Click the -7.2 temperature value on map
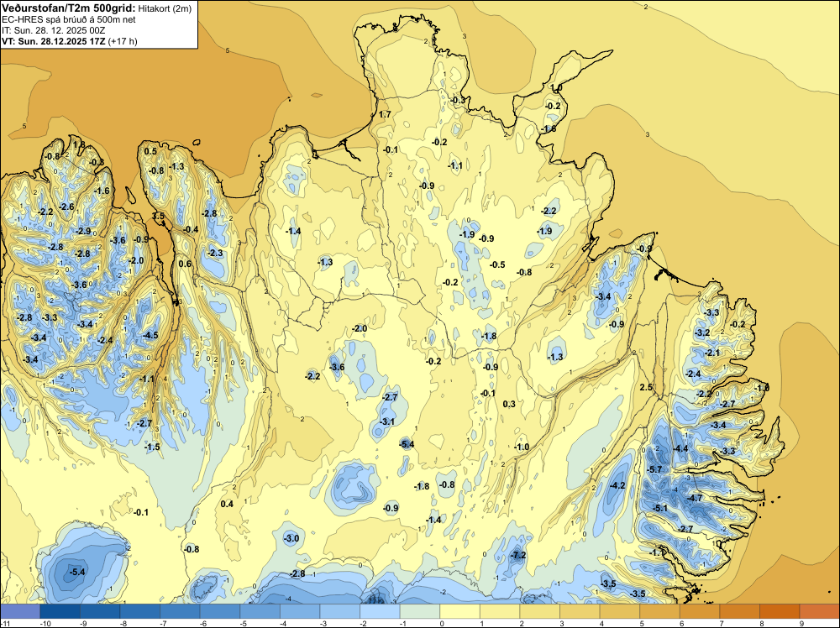Screen dimensions: 840x628 point(517,555)
